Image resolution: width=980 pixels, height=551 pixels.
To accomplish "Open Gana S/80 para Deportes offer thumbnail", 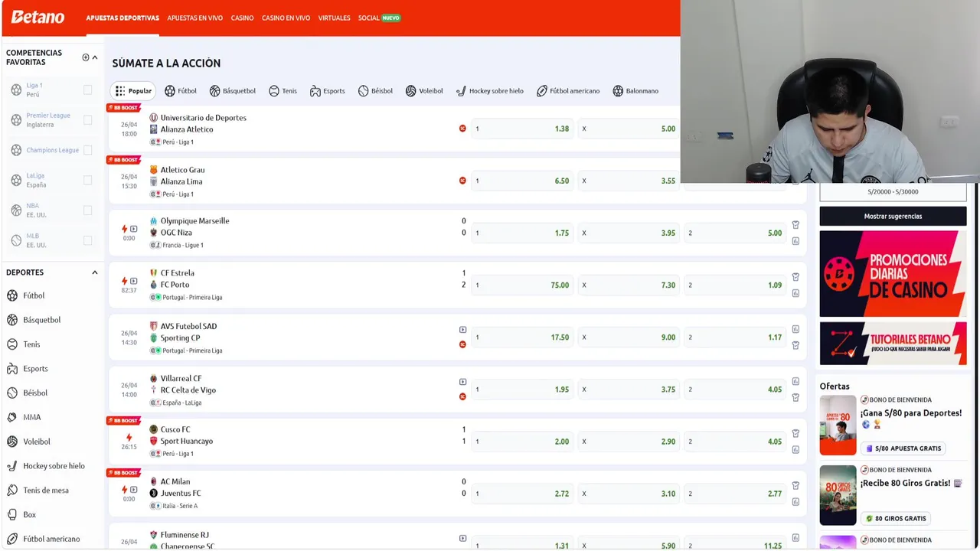I will click(x=838, y=425).
